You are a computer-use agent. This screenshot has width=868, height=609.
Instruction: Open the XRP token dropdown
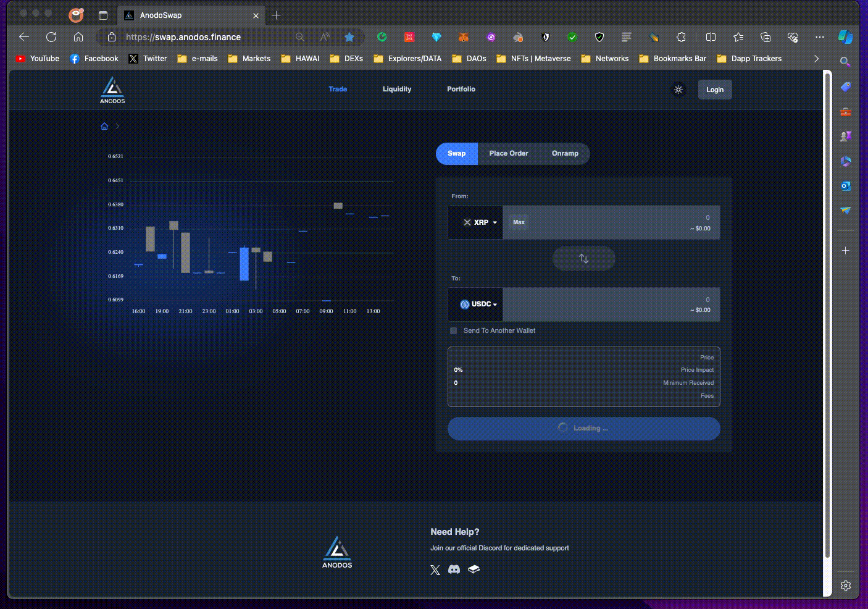tap(480, 222)
